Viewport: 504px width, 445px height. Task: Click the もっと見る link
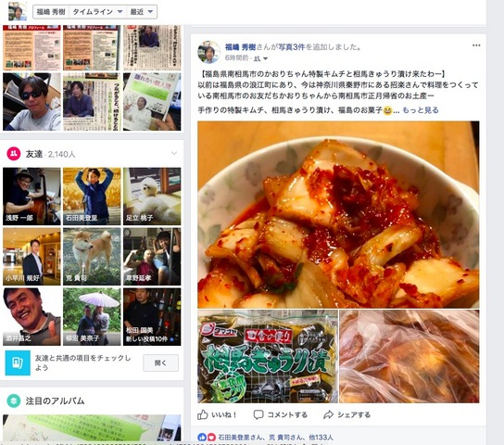[x=421, y=110]
